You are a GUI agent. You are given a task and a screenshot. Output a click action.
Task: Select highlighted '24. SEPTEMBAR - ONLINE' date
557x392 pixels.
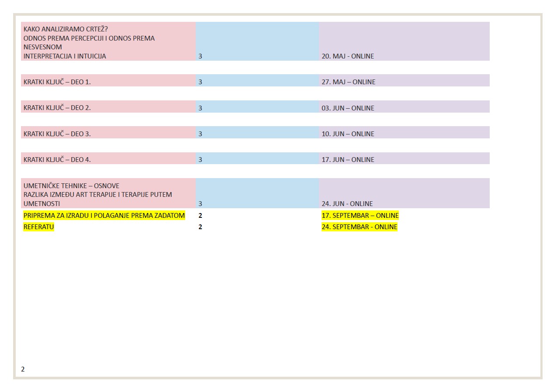coord(359,227)
